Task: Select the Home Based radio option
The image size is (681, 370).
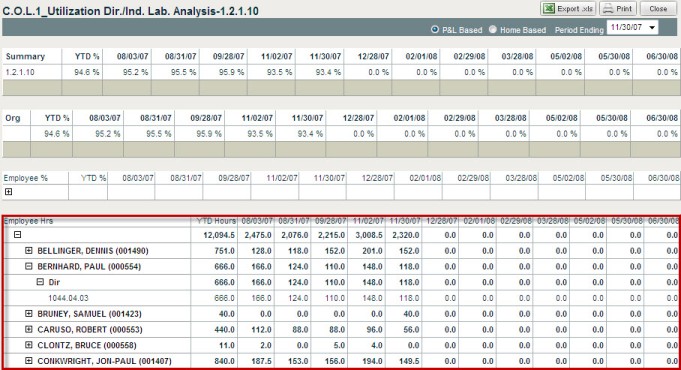Action: [493, 30]
